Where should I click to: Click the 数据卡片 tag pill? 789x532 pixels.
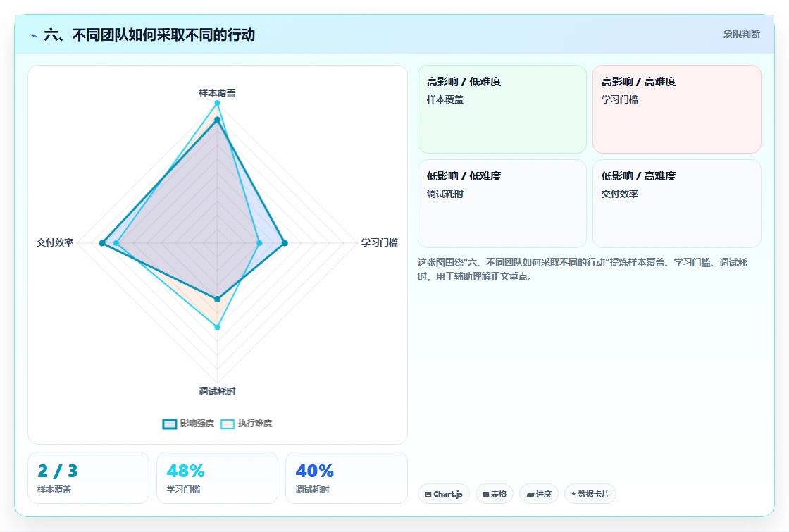pos(590,494)
